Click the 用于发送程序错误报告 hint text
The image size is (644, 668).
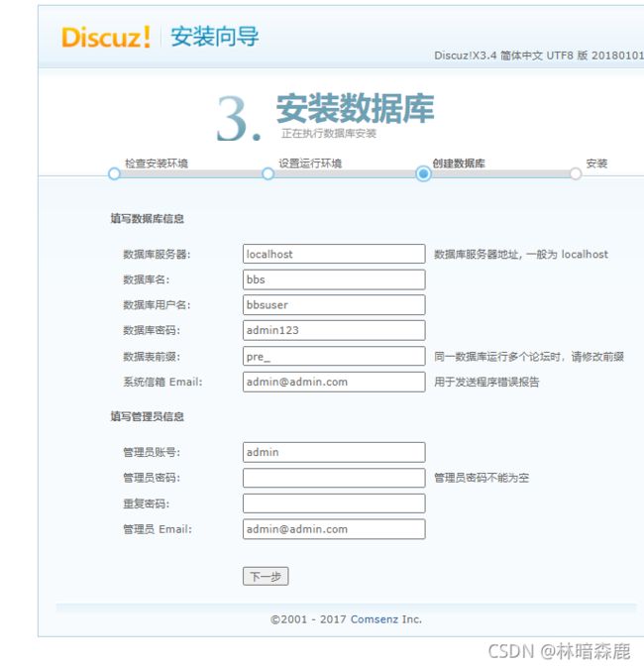click(x=486, y=382)
